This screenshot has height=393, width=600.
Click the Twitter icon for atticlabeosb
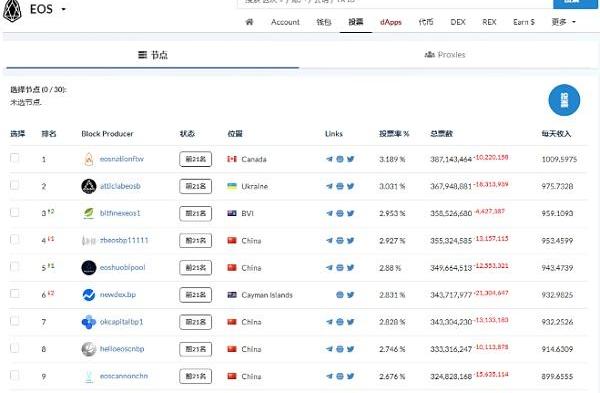[x=351, y=186]
